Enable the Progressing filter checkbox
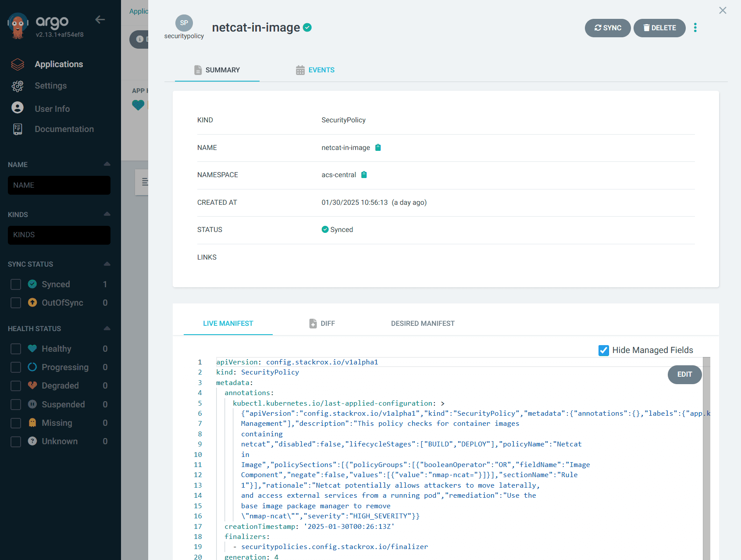 click(16, 367)
